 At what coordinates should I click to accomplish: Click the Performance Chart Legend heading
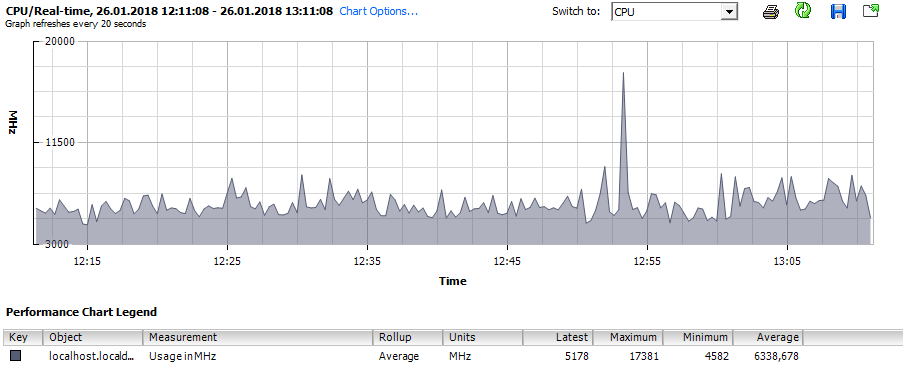coord(81,313)
